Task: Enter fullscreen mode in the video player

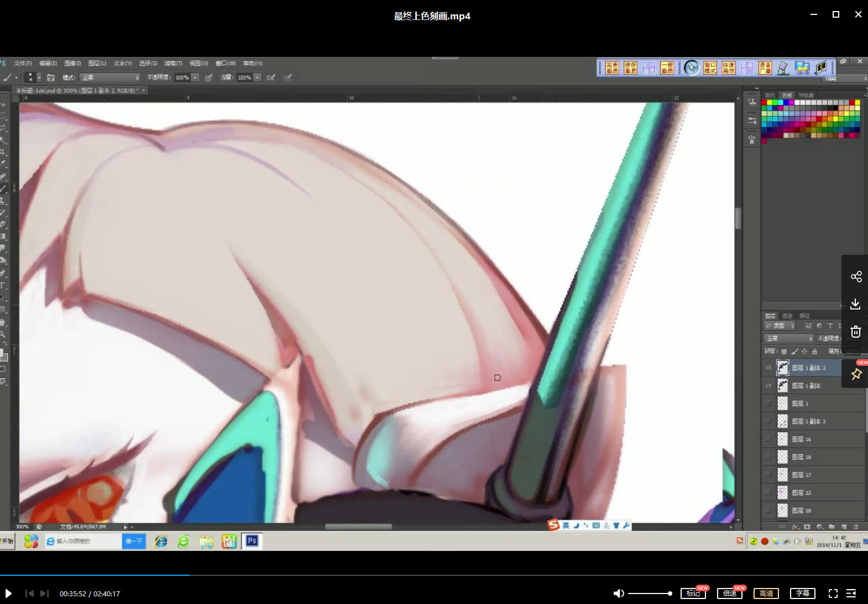Action: tap(833, 594)
